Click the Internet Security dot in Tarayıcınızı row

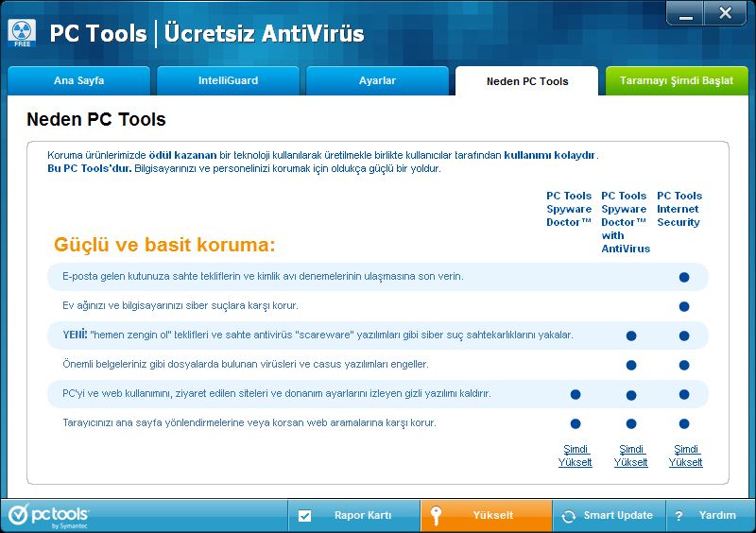click(683, 424)
